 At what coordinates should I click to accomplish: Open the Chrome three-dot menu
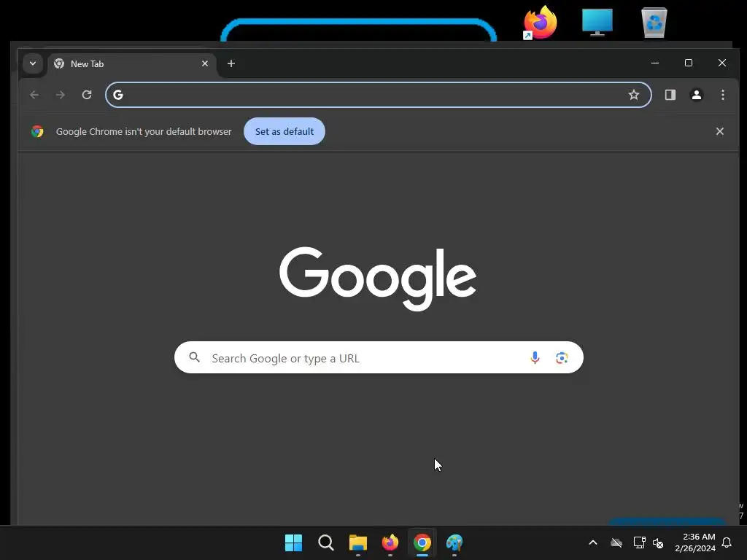coord(723,95)
